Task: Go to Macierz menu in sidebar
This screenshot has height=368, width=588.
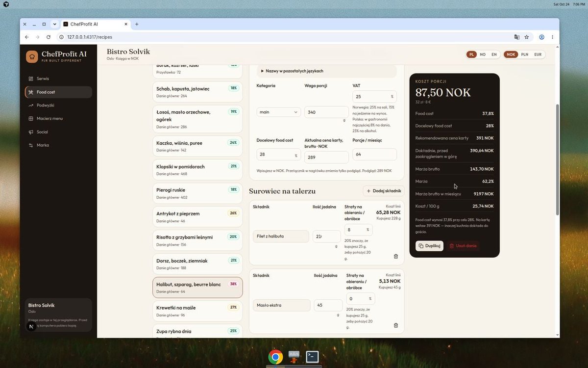Action: (58, 119)
